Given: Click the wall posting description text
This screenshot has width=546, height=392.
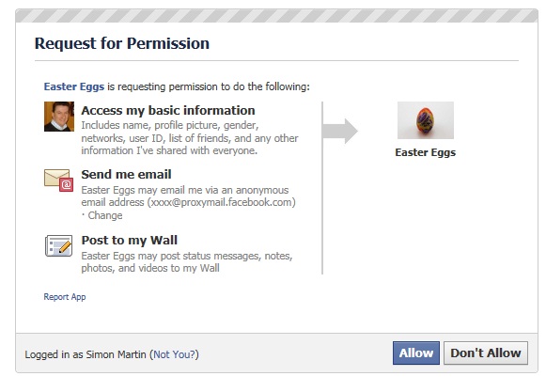Looking at the screenshot, I should click(187, 262).
